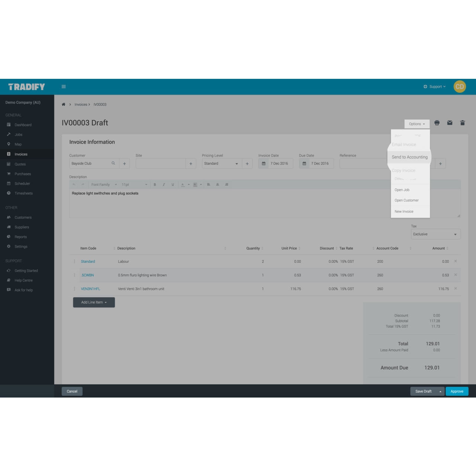The height and width of the screenshot is (476, 476).
Task: Click into the Reference input field
Action: point(363,164)
